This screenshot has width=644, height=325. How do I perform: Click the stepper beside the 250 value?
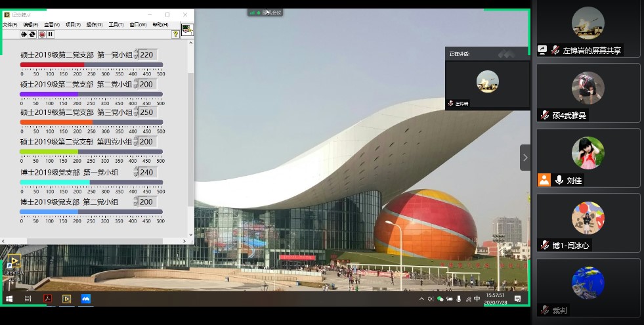click(x=137, y=112)
